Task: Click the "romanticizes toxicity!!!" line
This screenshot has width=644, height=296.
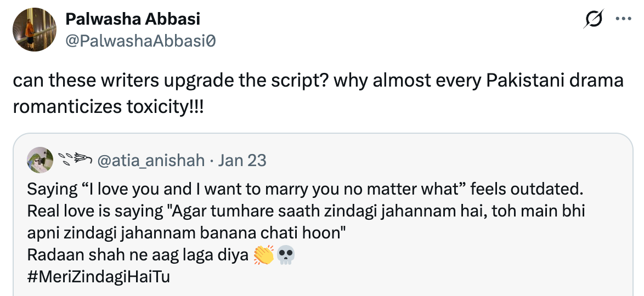Action: point(108,105)
